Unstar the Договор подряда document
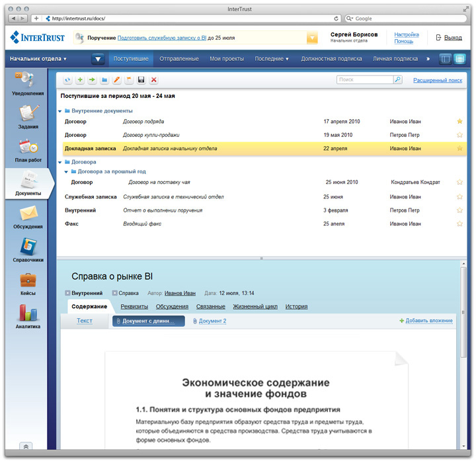The height and width of the screenshot is (465, 476). [459, 122]
